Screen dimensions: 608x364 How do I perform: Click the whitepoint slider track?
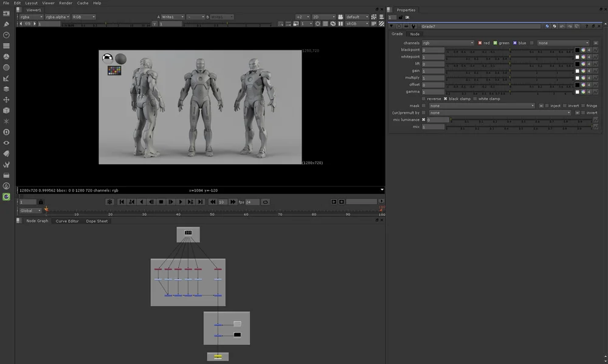click(x=508, y=58)
